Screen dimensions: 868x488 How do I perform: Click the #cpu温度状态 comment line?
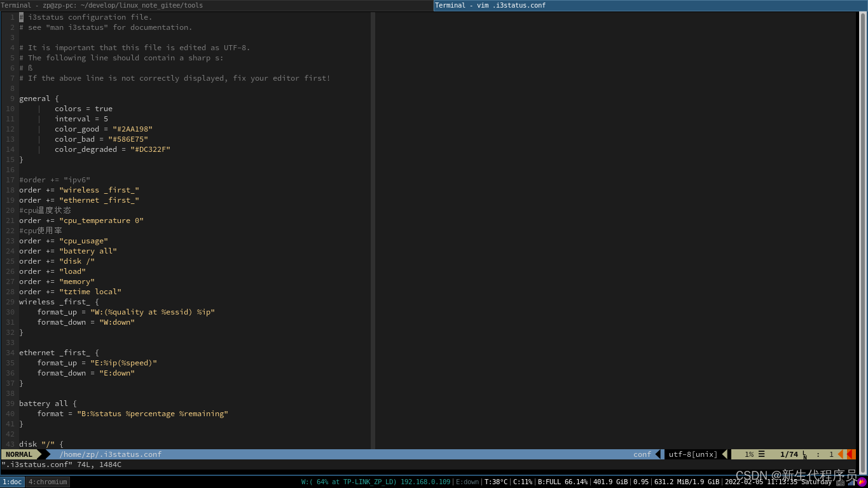pyautogui.click(x=45, y=210)
